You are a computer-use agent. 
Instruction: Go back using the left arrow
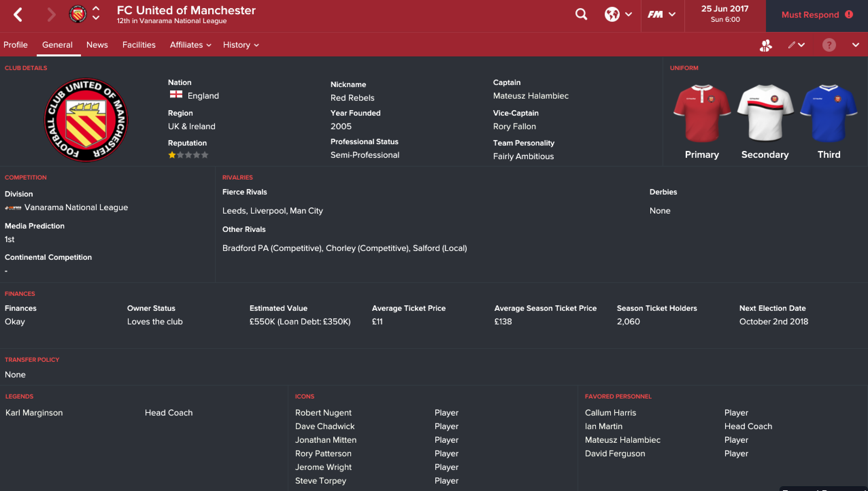[18, 15]
